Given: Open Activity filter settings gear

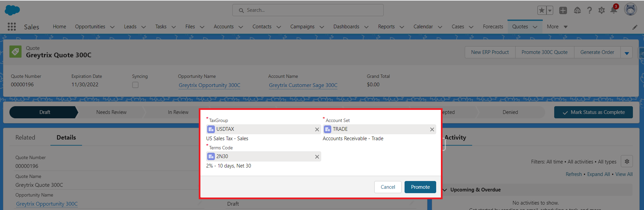Looking at the screenshot, I should click(627, 161).
